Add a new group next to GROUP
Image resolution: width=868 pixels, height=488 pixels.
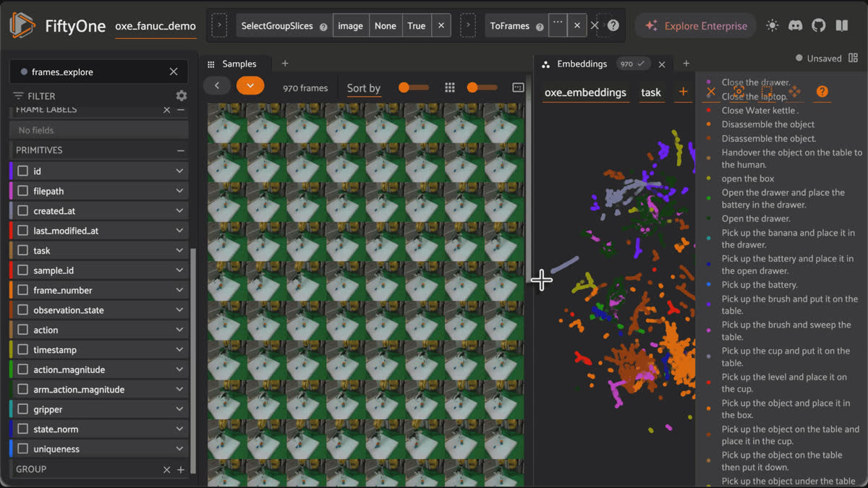click(x=181, y=469)
